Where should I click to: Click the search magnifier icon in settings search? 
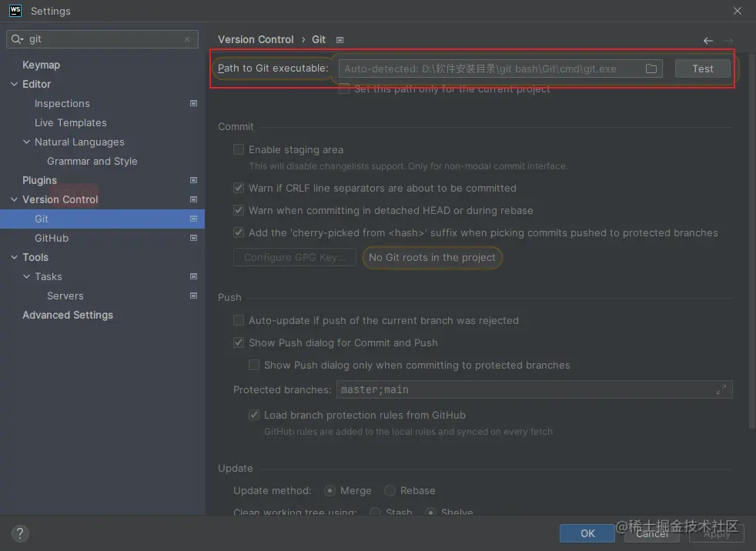(17, 39)
